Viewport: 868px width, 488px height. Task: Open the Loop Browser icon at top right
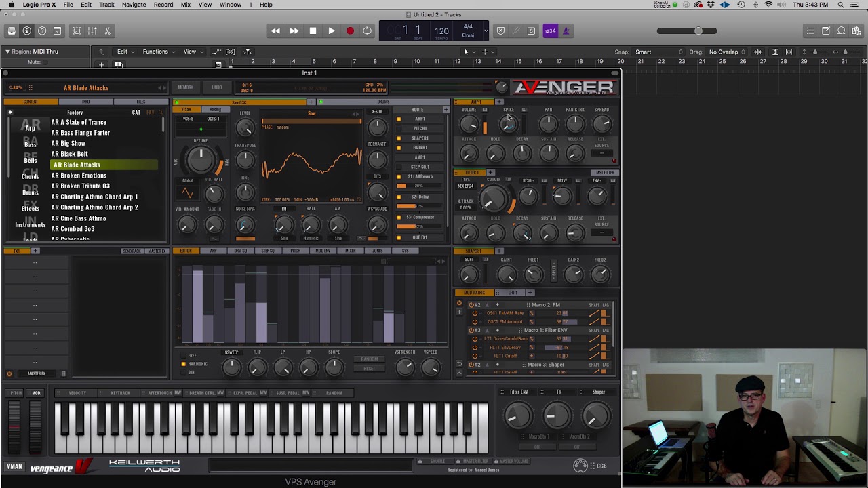click(842, 30)
